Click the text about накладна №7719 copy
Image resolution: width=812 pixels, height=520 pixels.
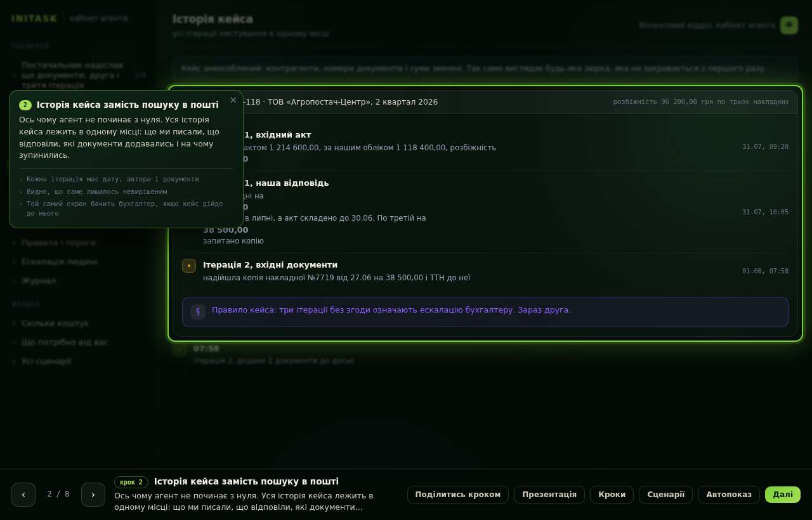tap(336, 278)
